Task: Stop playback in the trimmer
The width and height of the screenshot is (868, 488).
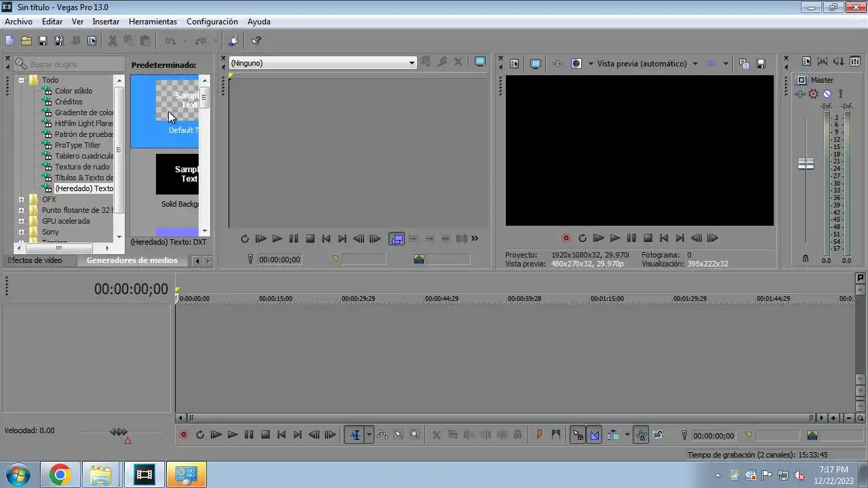Action: [310, 239]
